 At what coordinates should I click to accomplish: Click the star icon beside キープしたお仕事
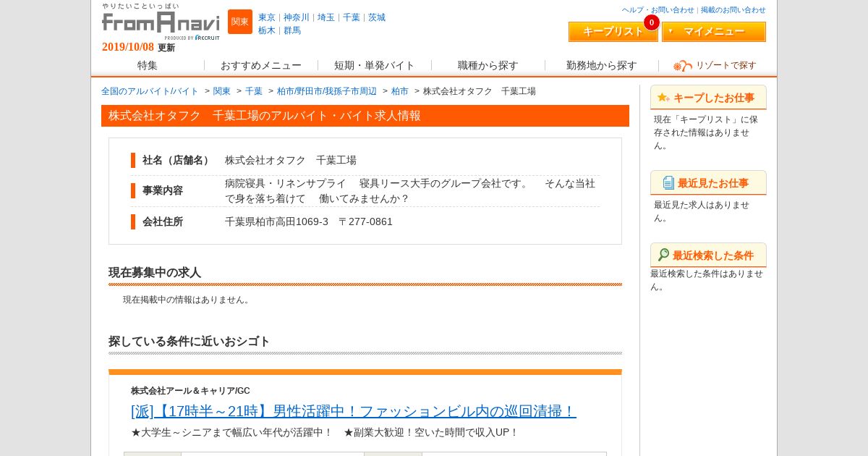663,97
